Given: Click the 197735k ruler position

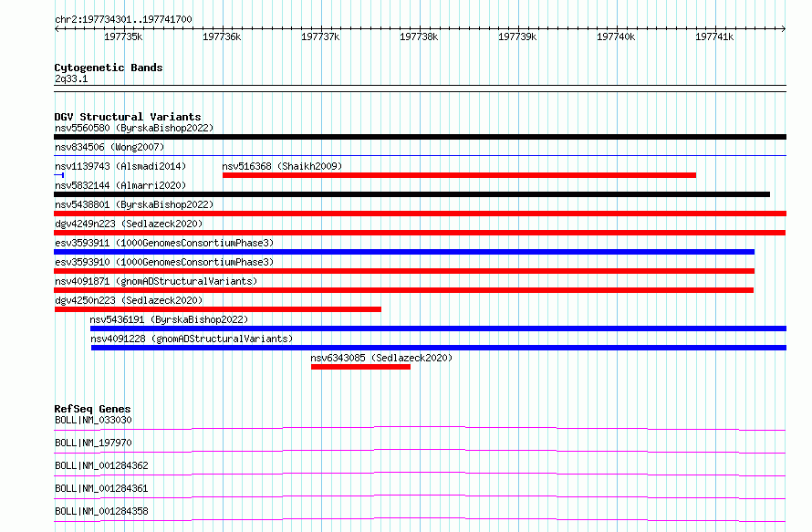Looking at the screenshot, I should 123,37.
